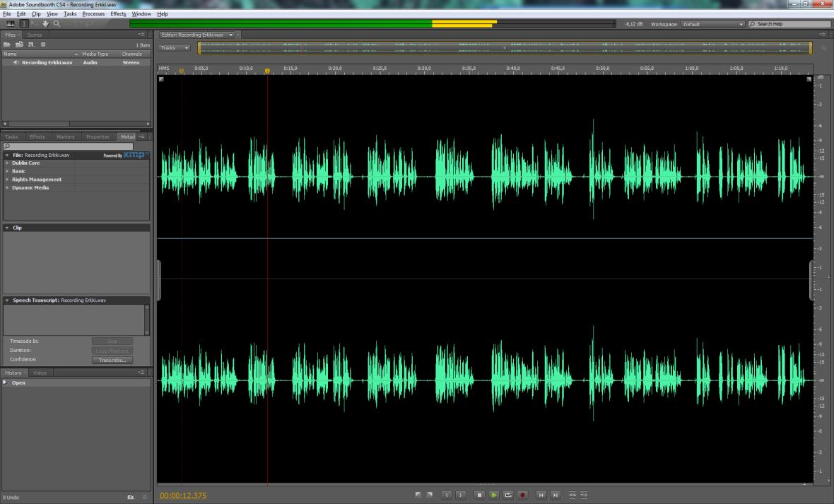Image resolution: width=834 pixels, height=504 pixels.
Task: Start playback with the green play button
Action: (x=493, y=495)
